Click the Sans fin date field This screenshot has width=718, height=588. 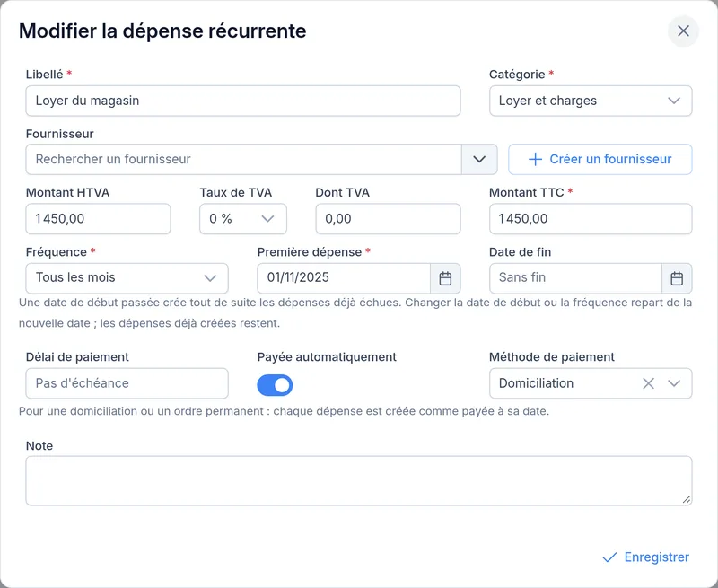pyautogui.click(x=575, y=278)
